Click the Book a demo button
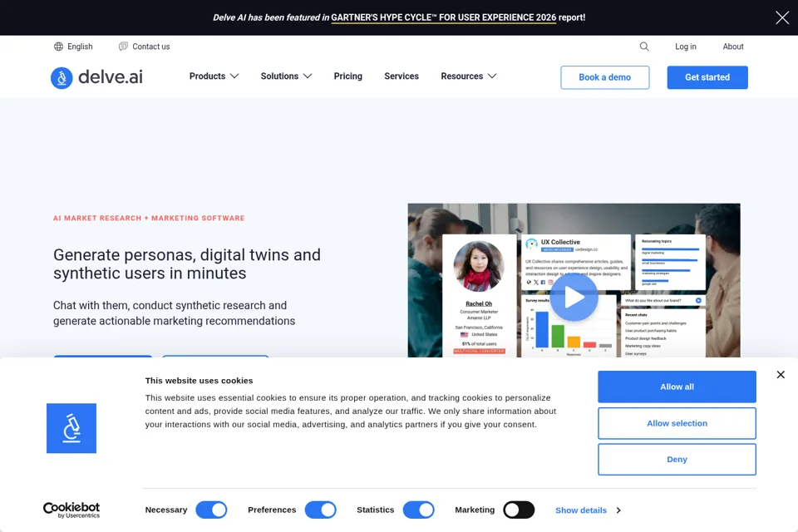Viewport: 798px width, 532px height. (604, 77)
